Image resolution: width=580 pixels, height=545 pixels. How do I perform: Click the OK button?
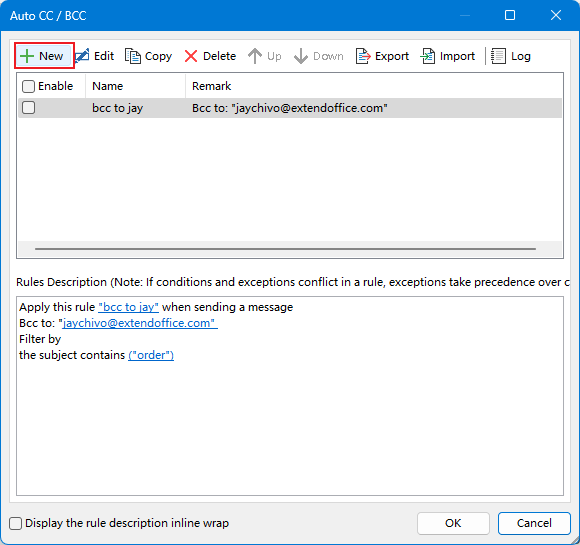(453, 523)
